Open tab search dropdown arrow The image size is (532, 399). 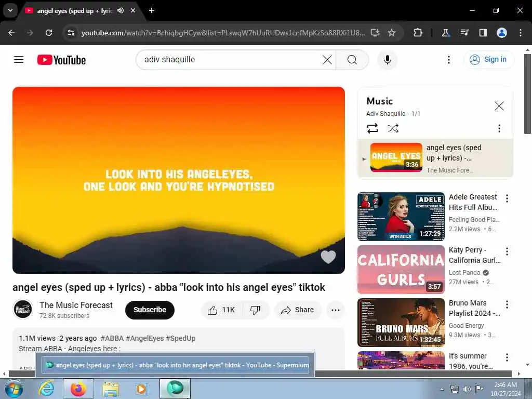[10, 10]
